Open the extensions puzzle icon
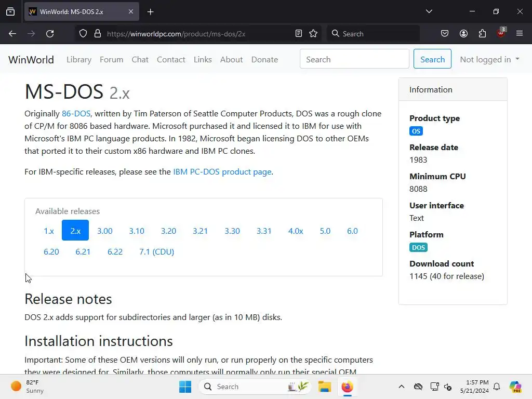This screenshot has height=399, width=532. click(483, 34)
